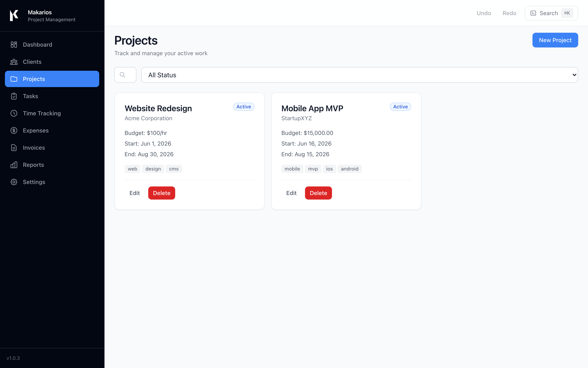
Task: Click Redo in the top bar
Action: (509, 13)
